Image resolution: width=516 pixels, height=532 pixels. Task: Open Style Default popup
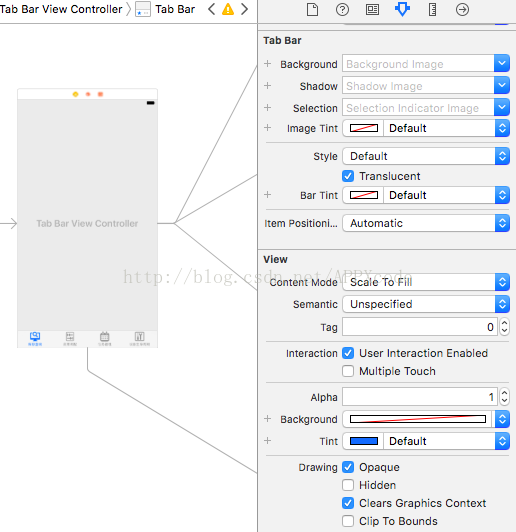426,156
